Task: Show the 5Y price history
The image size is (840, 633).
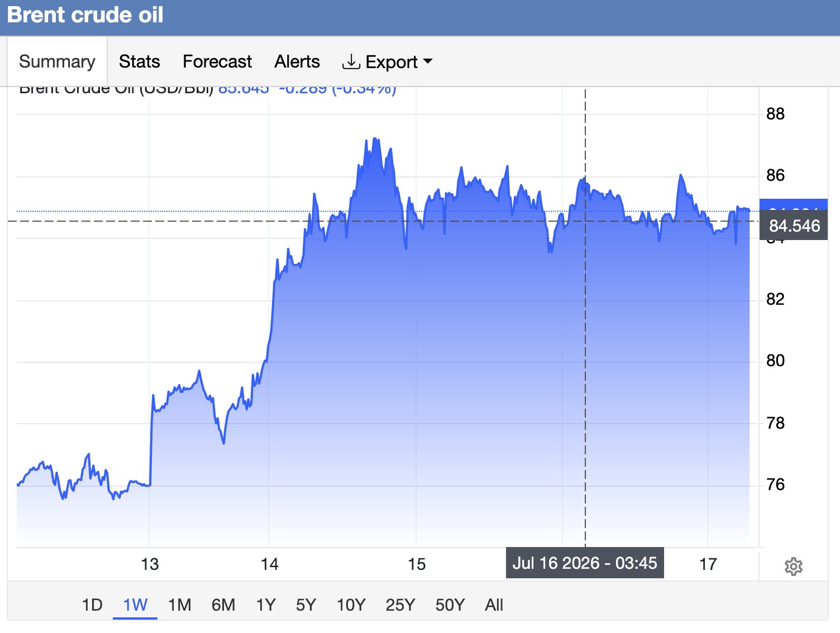Action: click(x=306, y=605)
